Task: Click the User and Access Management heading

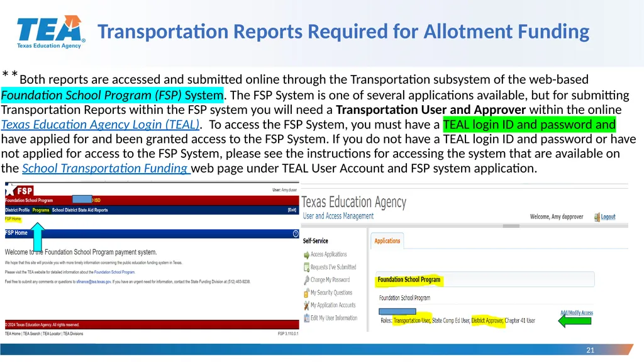Action: pos(338,216)
